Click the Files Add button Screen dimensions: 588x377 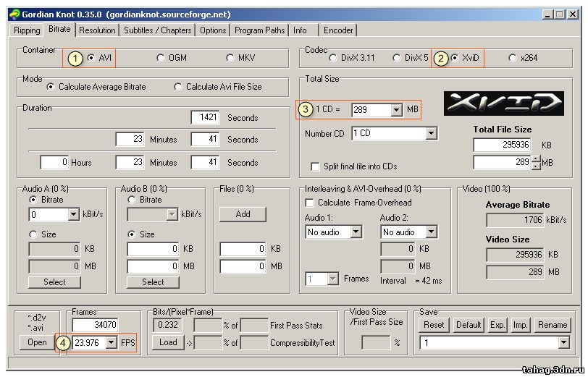click(x=243, y=214)
